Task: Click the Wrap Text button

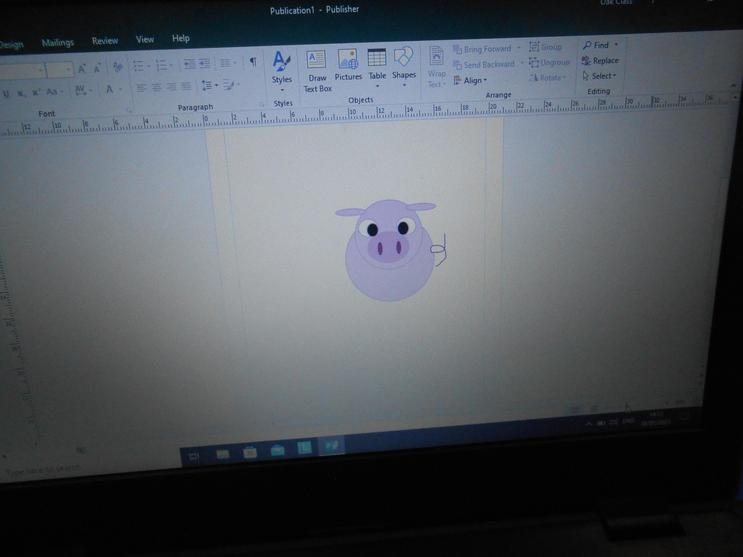Action: [436, 67]
